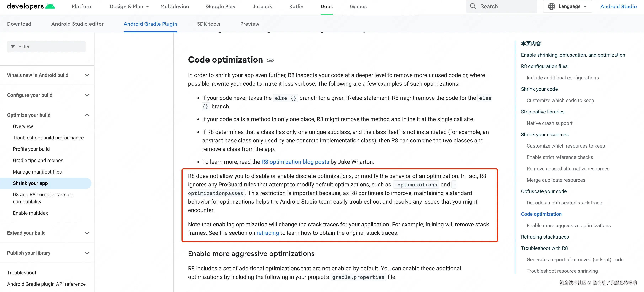Click the filter lines icon in sidebar
This screenshot has width=644, height=292.
click(x=13, y=47)
